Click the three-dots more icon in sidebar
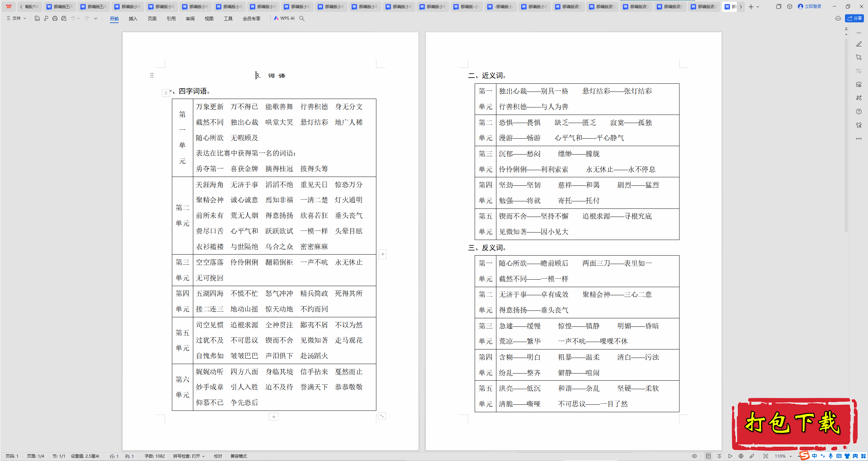868x461 pixels. point(859,139)
